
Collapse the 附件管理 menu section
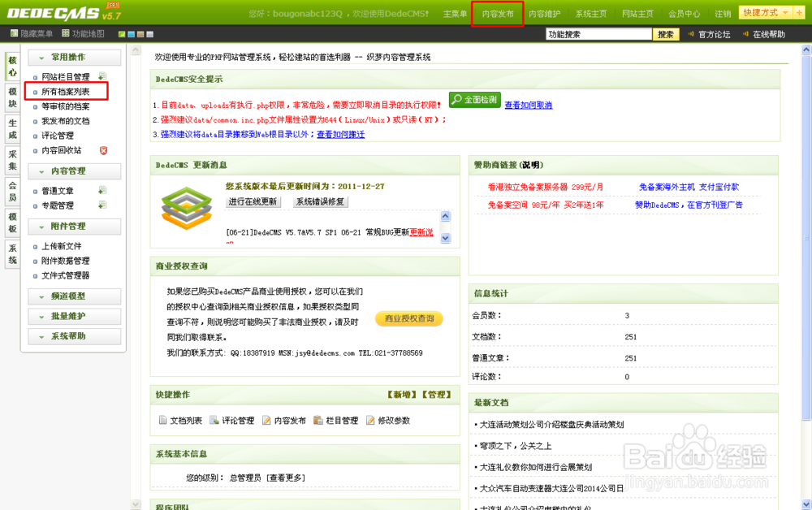pos(75,227)
